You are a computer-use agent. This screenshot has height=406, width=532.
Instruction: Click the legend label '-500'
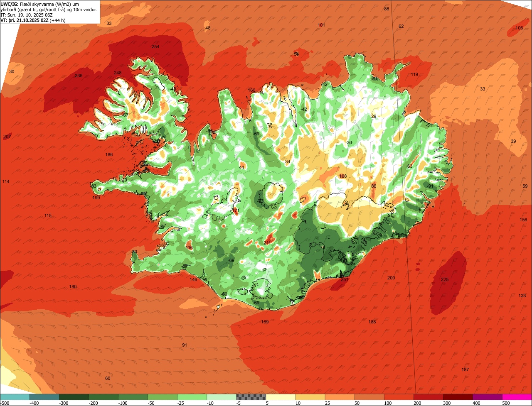click(x=5, y=403)
